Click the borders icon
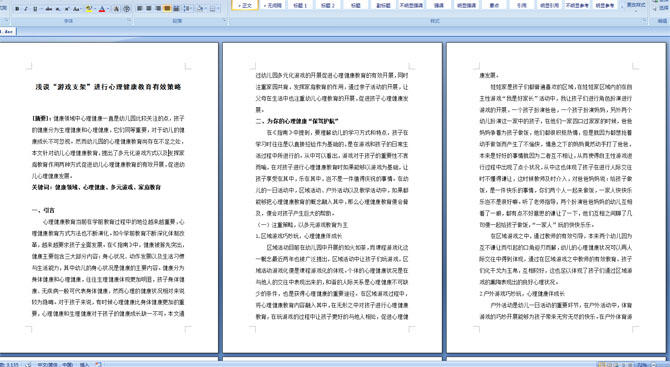This screenshot has width=670, height=367. pyautogui.click(x=212, y=8)
